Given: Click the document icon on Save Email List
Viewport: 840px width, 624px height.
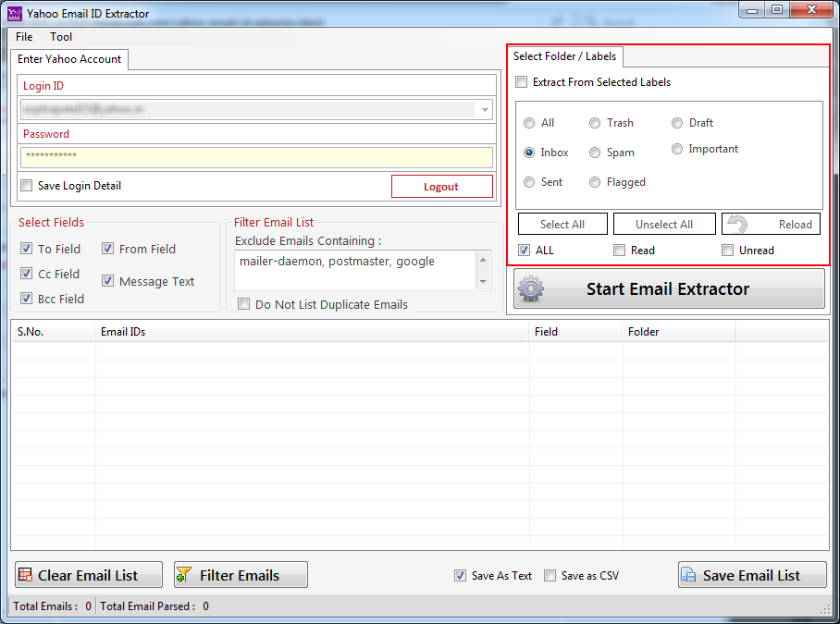Looking at the screenshot, I should point(688,575).
